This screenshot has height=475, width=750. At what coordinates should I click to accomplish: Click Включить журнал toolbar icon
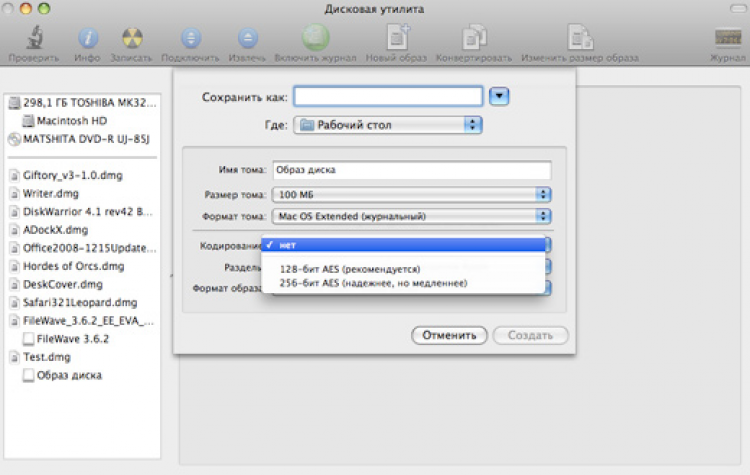coord(315,37)
